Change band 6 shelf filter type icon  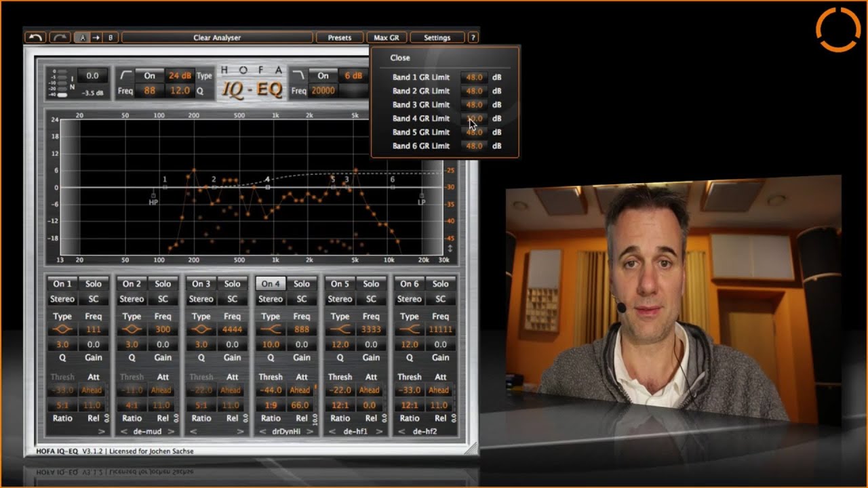coord(410,330)
